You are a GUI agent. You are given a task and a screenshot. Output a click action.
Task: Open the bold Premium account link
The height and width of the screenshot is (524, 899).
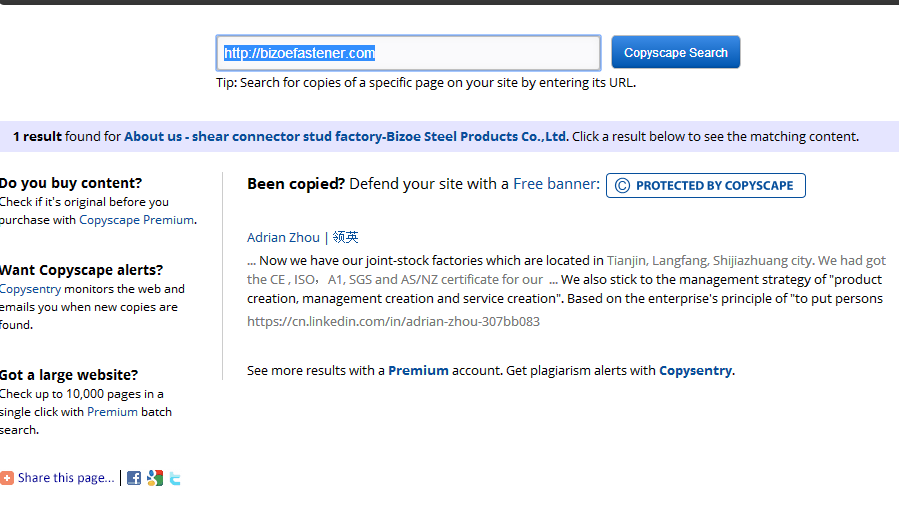[419, 370]
